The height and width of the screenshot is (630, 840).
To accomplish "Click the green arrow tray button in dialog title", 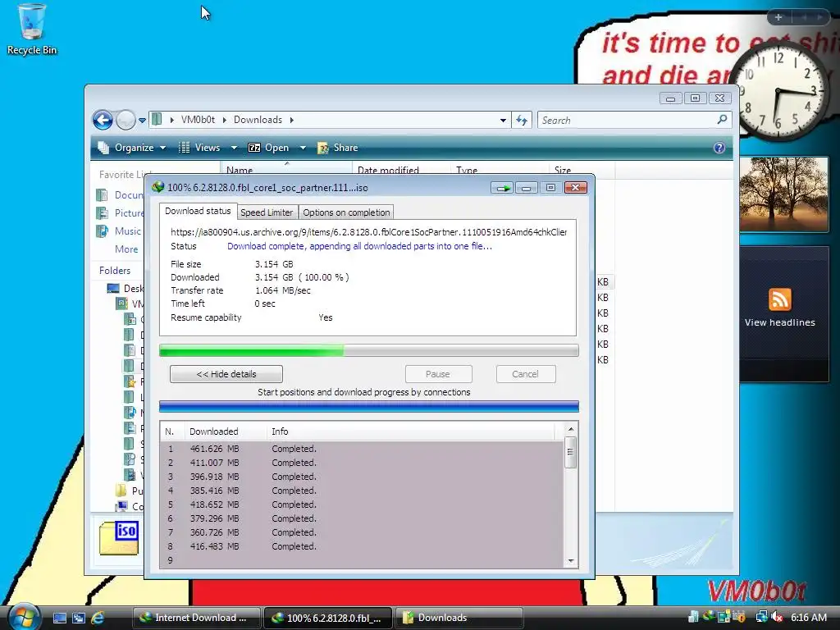I will tap(504, 188).
